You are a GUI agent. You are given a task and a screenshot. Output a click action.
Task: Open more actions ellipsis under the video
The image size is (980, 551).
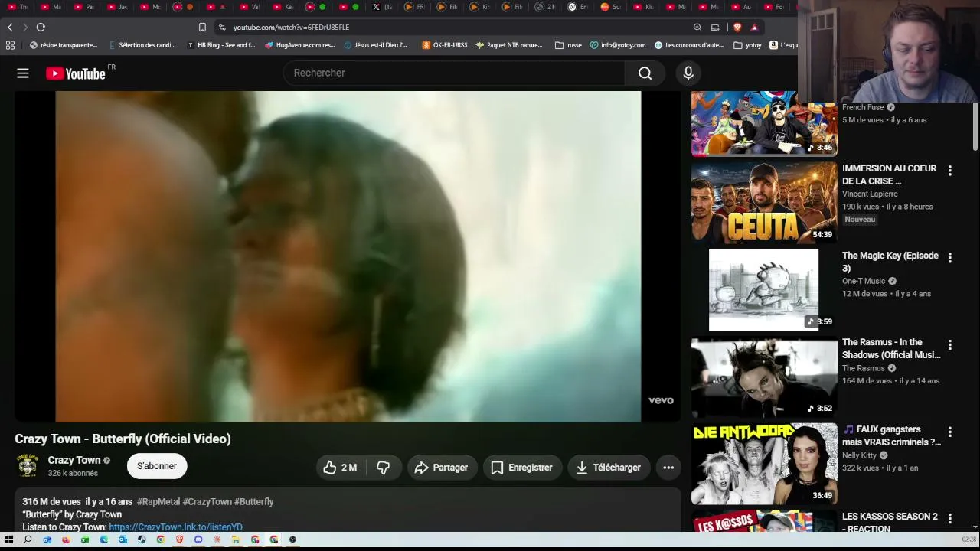click(668, 468)
